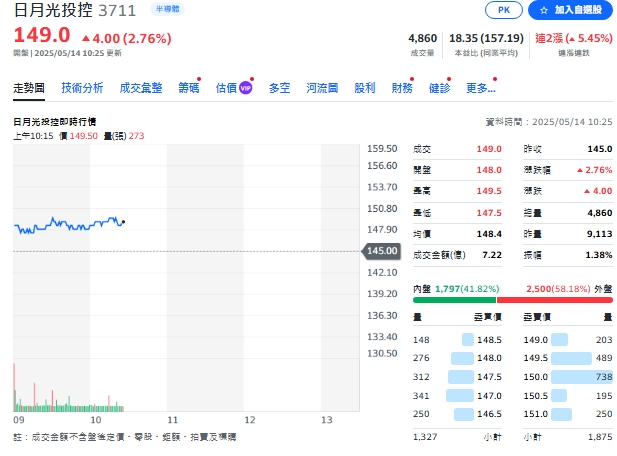Click the 連2漲 streak indicator
617x456 pixels.
click(x=573, y=38)
